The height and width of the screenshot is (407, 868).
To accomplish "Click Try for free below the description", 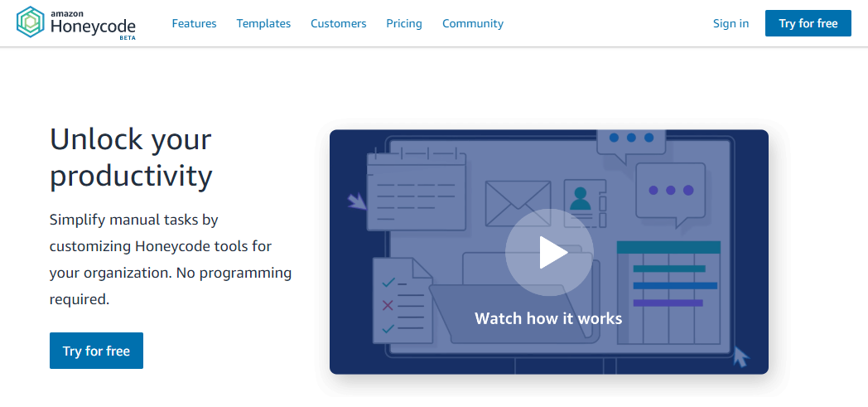I will pos(96,351).
